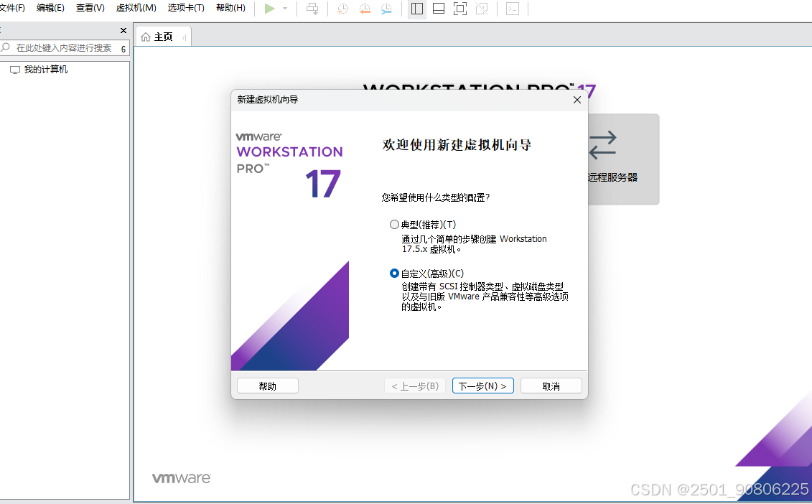
Task: Select 典型(推荐) radio option
Action: [395, 224]
